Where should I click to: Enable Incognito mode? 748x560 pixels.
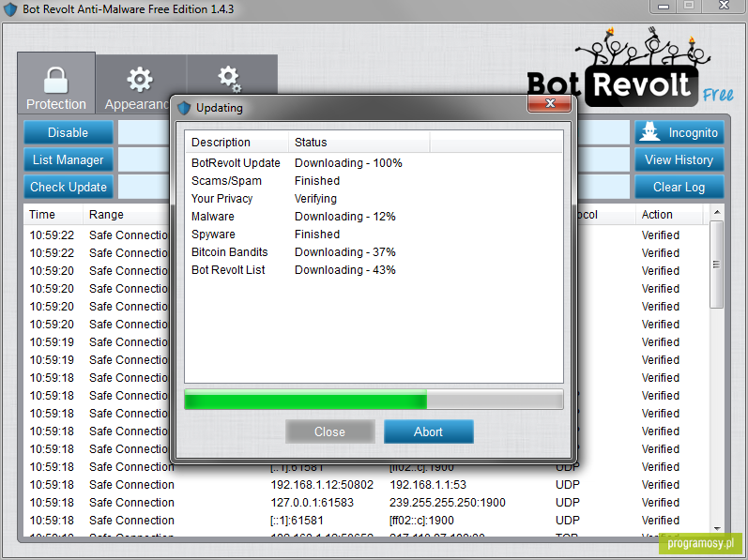[x=679, y=132]
